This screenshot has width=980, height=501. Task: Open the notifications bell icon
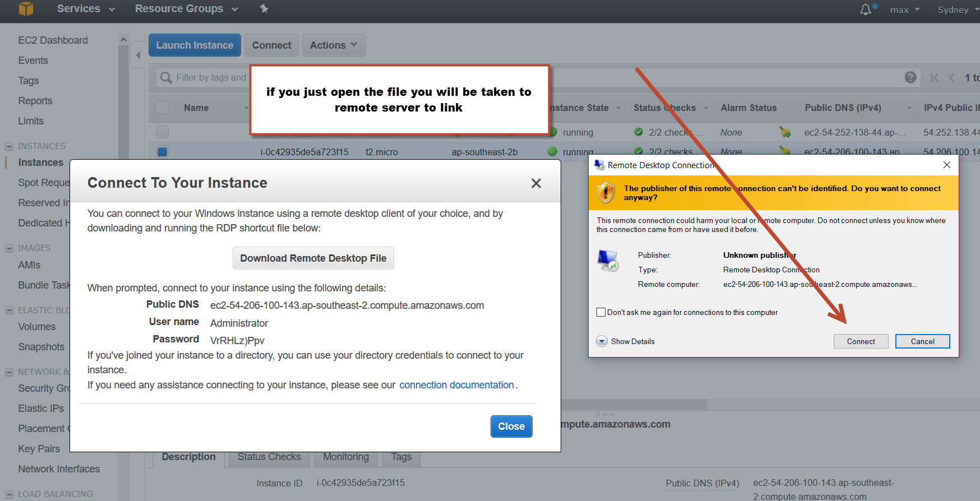(866, 10)
